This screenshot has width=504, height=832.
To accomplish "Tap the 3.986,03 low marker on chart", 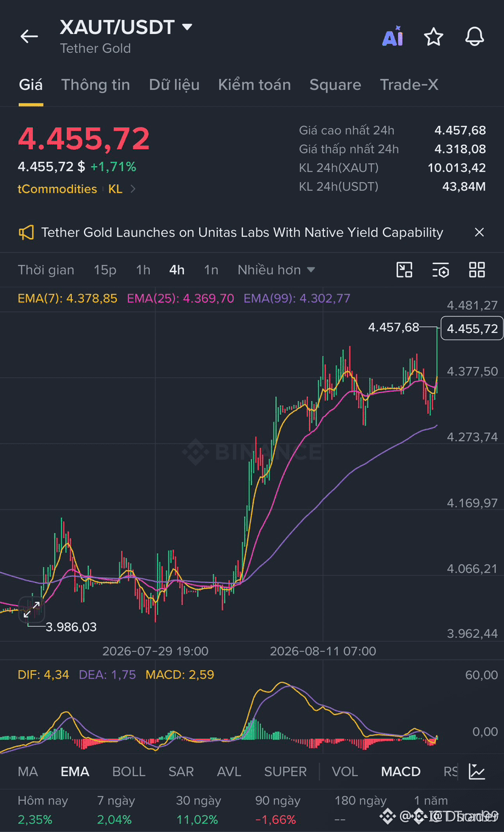I will coord(71,627).
